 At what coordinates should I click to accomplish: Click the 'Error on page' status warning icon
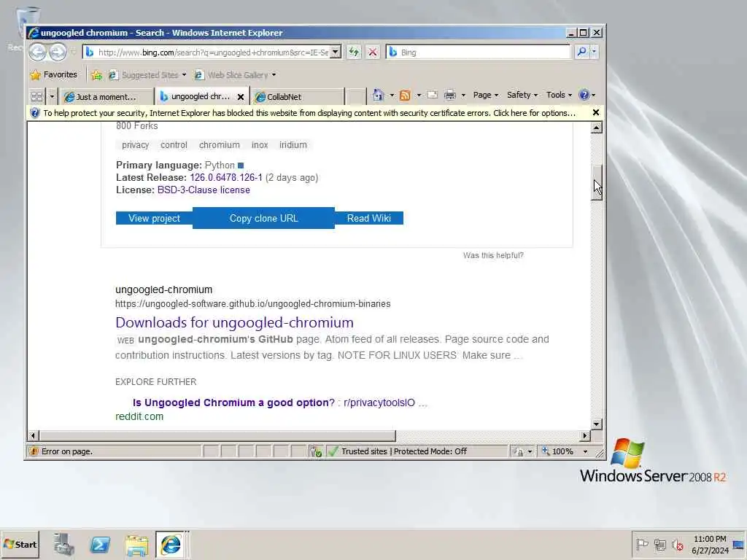point(34,451)
